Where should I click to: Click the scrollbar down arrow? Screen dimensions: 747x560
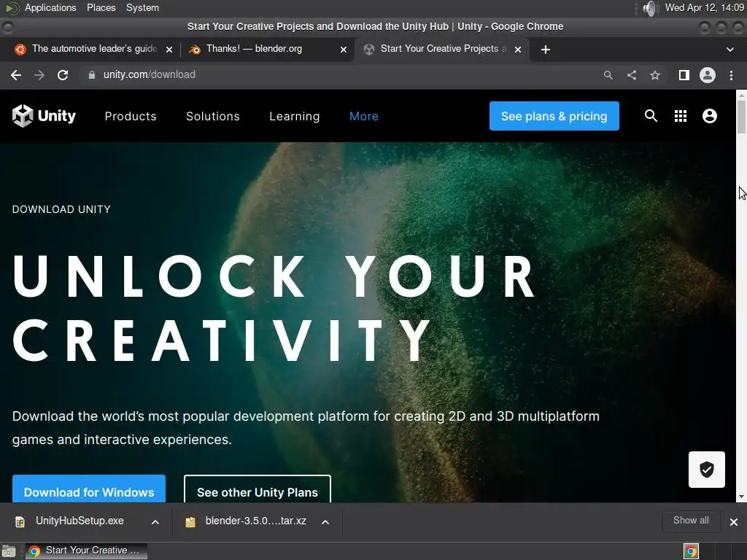pyautogui.click(x=741, y=497)
